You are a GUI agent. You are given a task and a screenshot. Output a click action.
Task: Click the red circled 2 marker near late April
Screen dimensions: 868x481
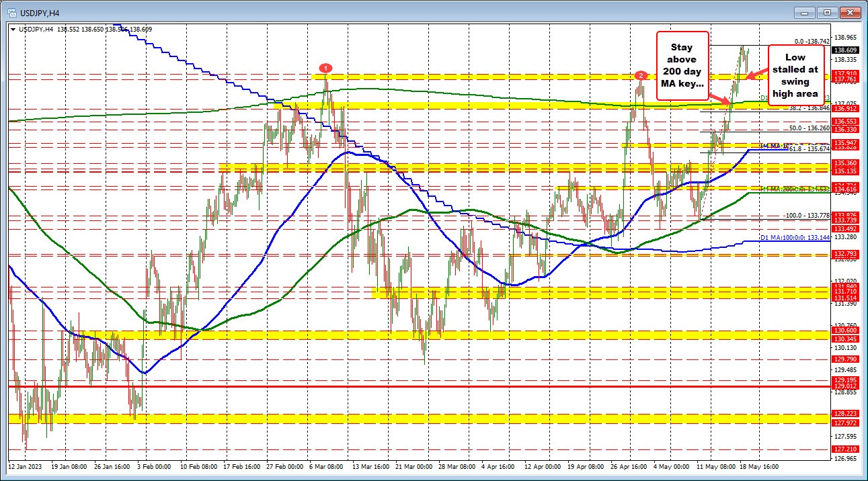click(640, 76)
